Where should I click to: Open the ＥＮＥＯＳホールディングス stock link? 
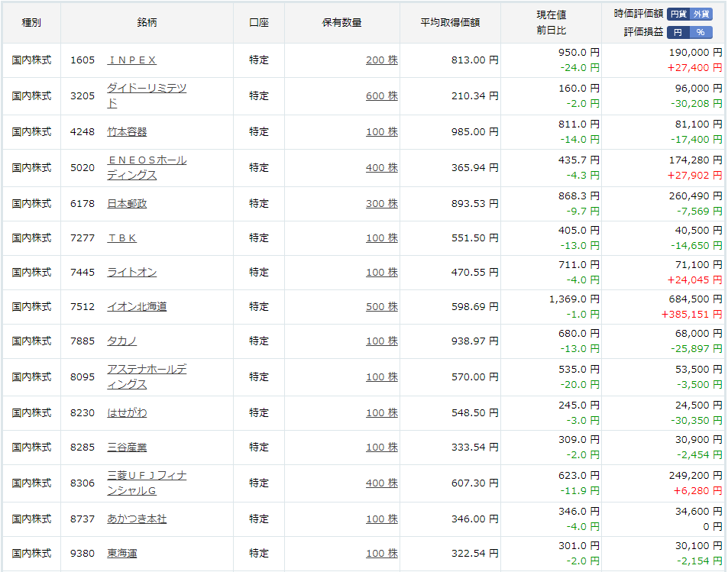click(x=147, y=167)
